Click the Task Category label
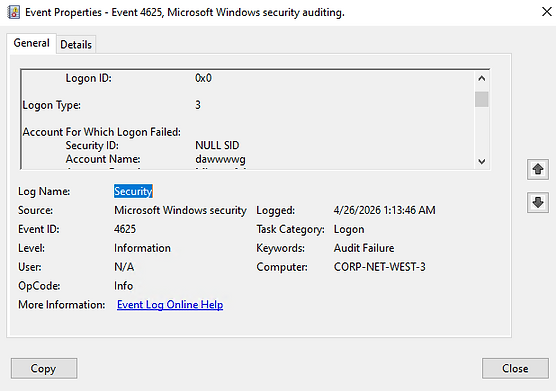 pyautogui.click(x=290, y=229)
